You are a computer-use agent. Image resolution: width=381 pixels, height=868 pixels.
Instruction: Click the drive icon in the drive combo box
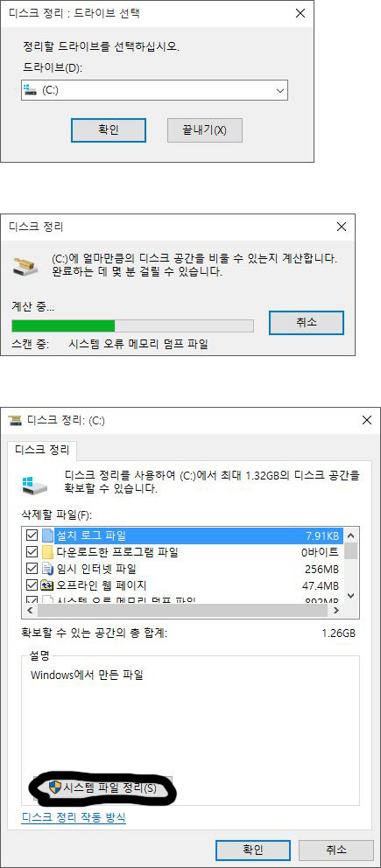point(31,89)
